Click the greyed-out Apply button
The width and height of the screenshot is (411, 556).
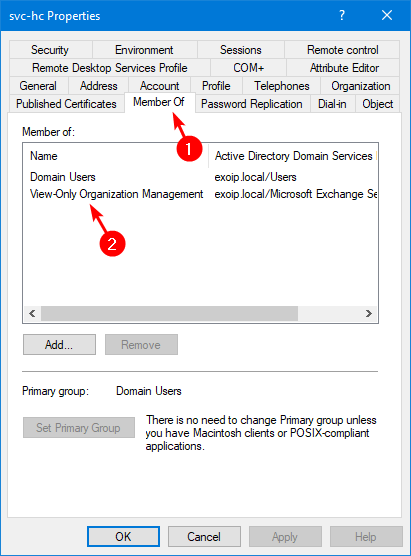[285, 536]
